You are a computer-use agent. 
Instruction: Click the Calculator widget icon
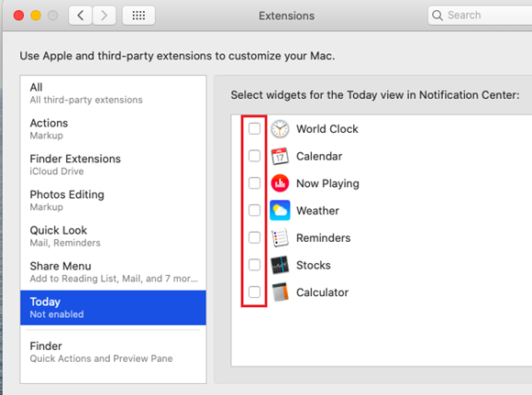pyautogui.click(x=280, y=292)
